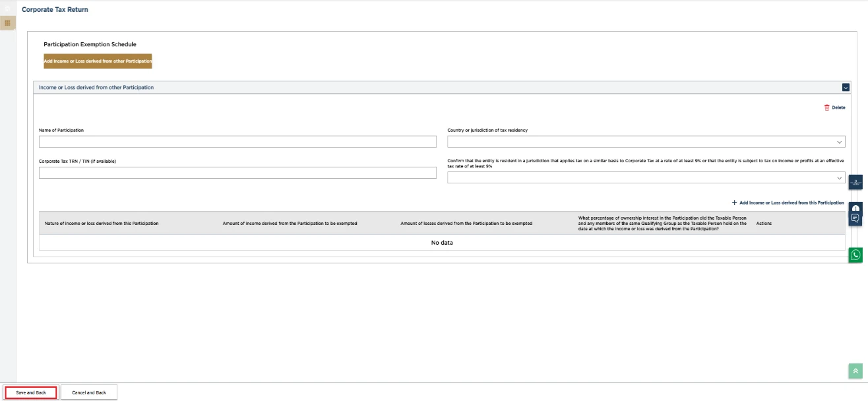Open the grid menu icon in left sidebar
Screen dimensions: 868x401
tap(7, 23)
